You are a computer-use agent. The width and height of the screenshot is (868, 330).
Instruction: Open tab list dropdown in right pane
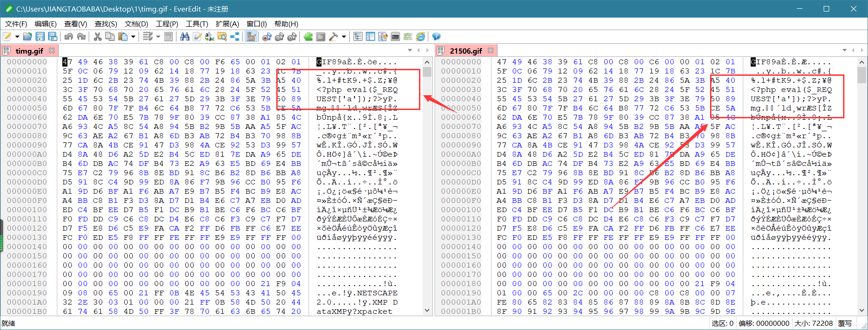click(x=844, y=50)
